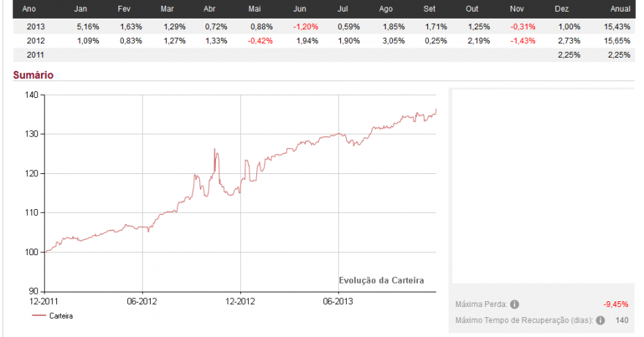Click the 06-2012 x-axis label
Viewport: 644px width, 337px height.
point(142,301)
